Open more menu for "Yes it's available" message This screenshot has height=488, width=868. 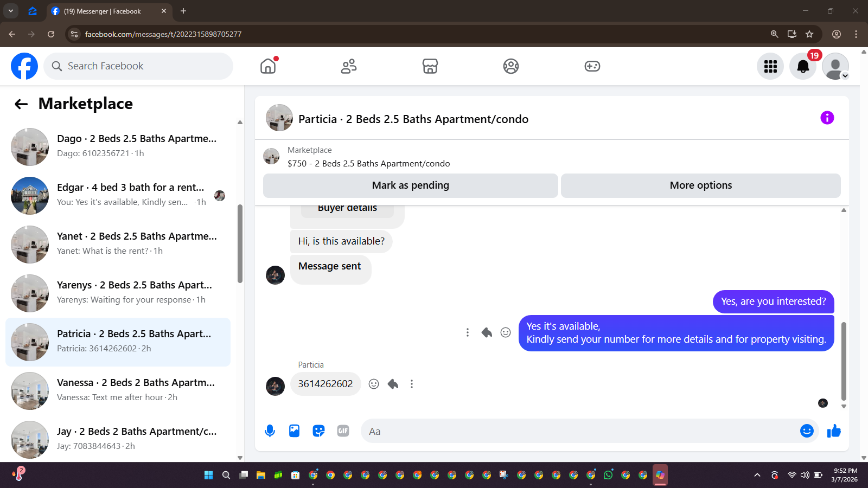pyautogui.click(x=468, y=332)
